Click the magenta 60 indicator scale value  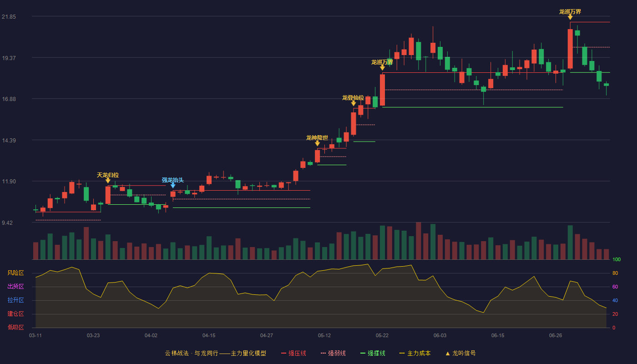click(x=615, y=287)
